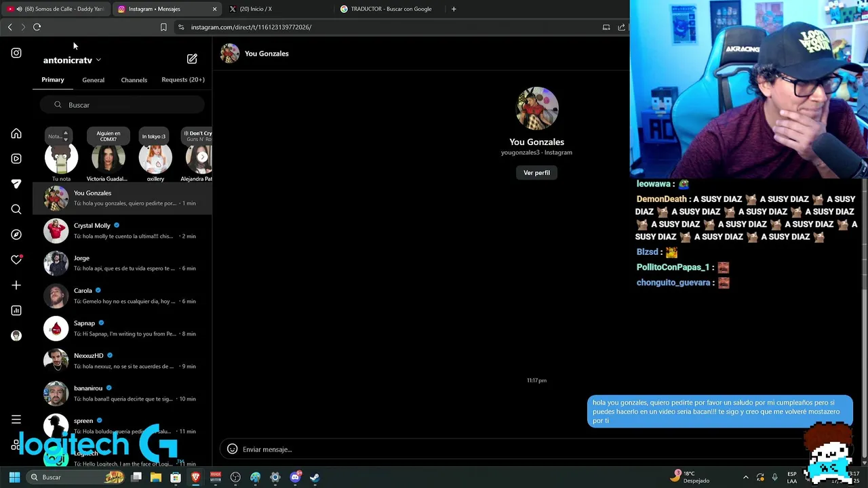Open Tu nota thumbnail
The width and height of the screenshot is (868, 488).
61,157
